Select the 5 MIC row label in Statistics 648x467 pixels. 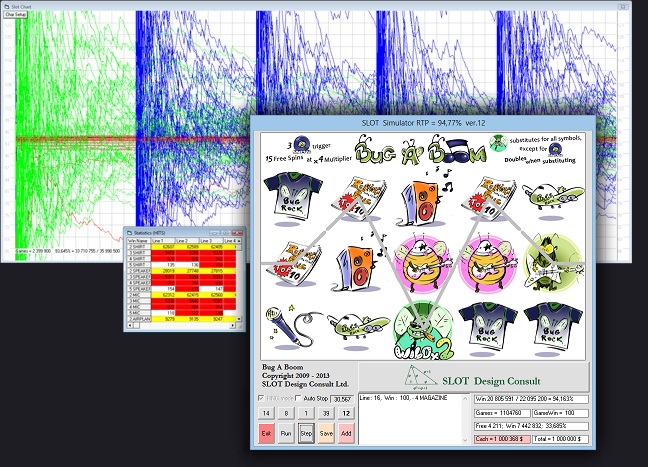pos(139,313)
